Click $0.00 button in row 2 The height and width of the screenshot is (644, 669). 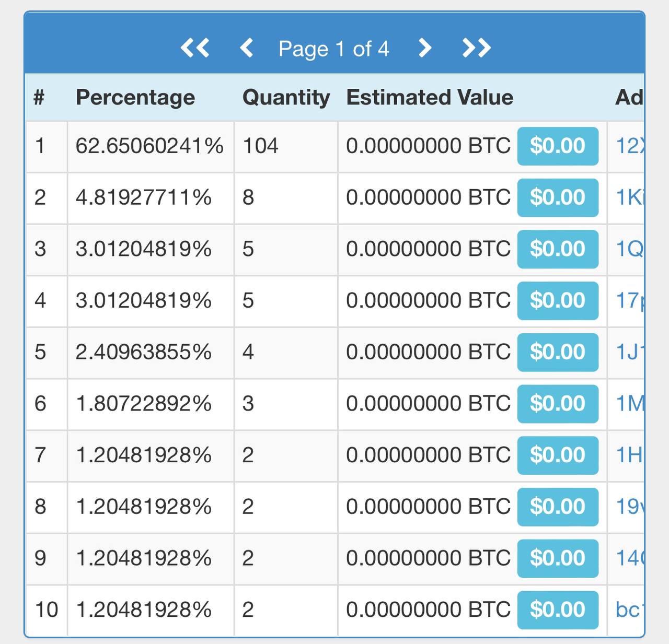[x=557, y=197]
